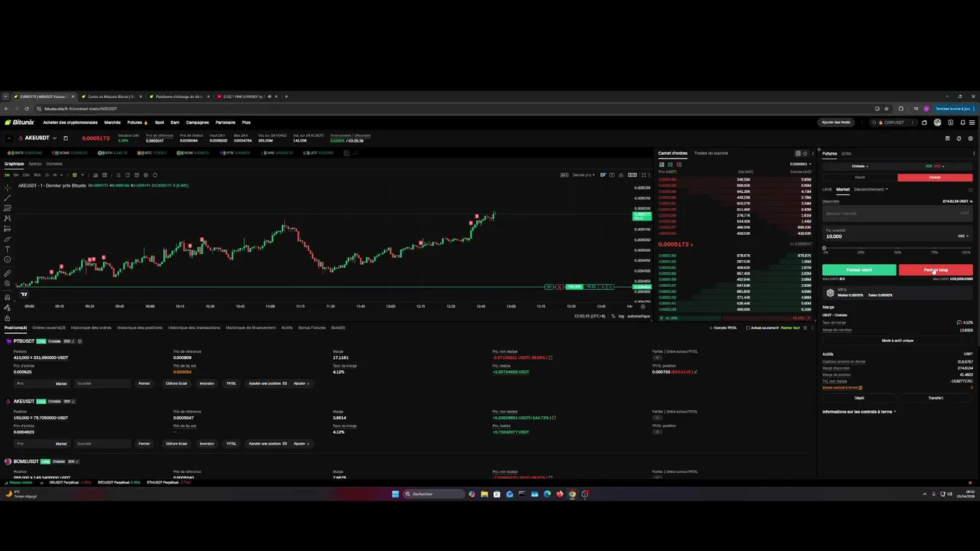Open the page settings gear icon

[970, 139]
